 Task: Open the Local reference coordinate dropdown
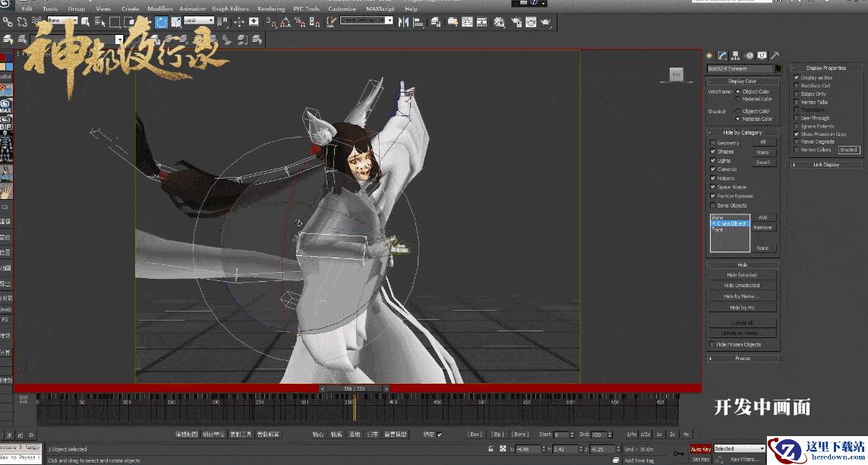[x=200, y=21]
